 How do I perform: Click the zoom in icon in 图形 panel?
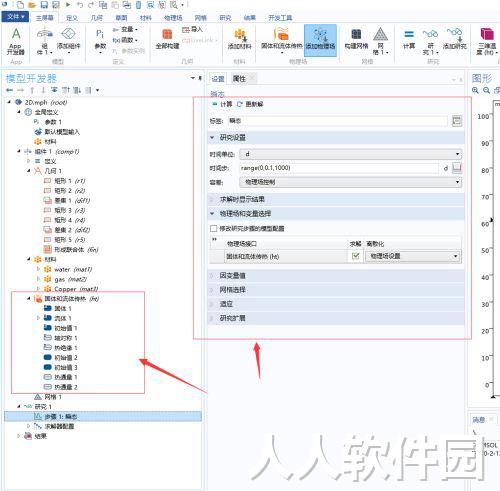pos(475,90)
